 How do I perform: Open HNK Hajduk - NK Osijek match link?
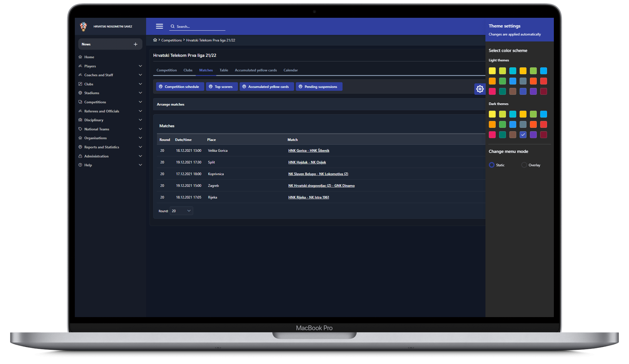tap(307, 162)
